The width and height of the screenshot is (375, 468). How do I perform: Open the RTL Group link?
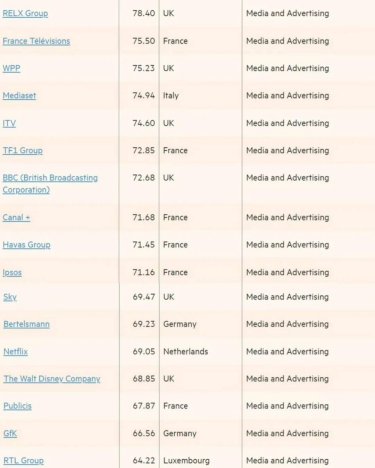coord(24,461)
